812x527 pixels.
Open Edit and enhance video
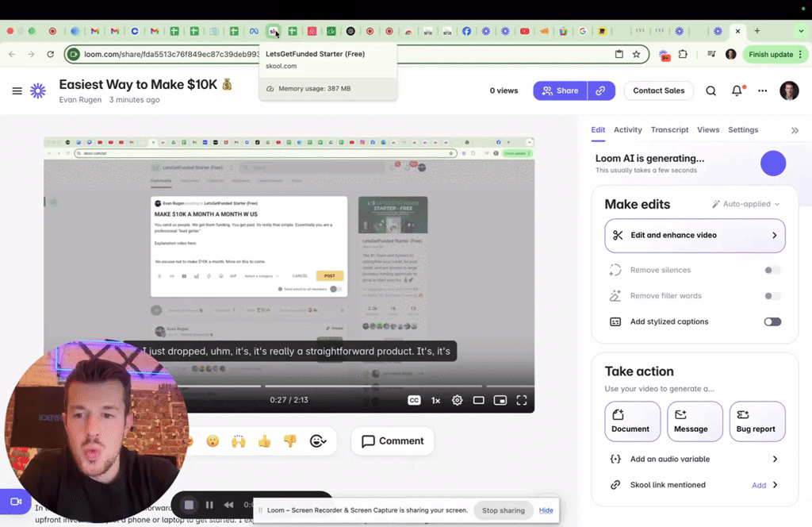click(x=695, y=235)
